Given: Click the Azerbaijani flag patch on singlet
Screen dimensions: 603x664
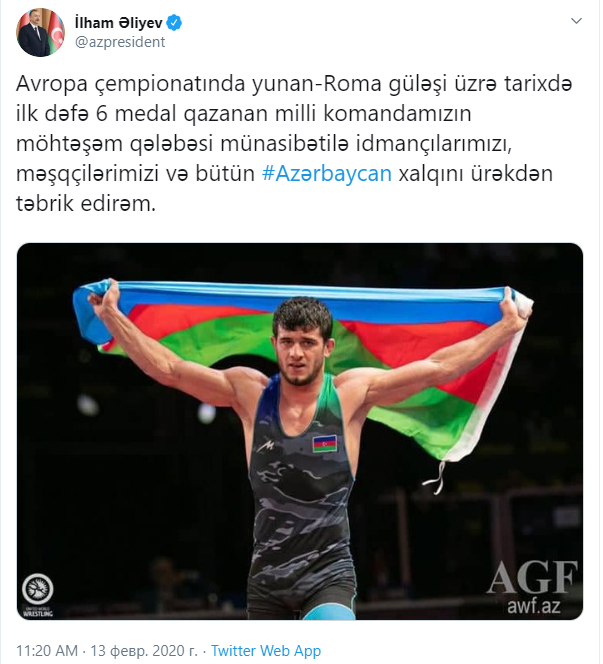Looking at the screenshot, I should pyautogui.click(x=325, y=443).
